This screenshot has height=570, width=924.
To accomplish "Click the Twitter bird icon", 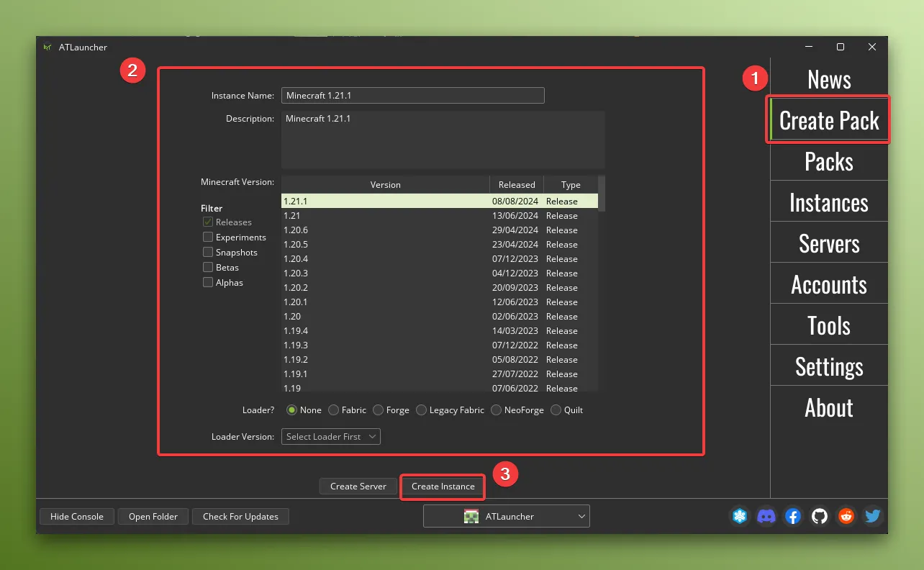I will [x=872, y=516].
